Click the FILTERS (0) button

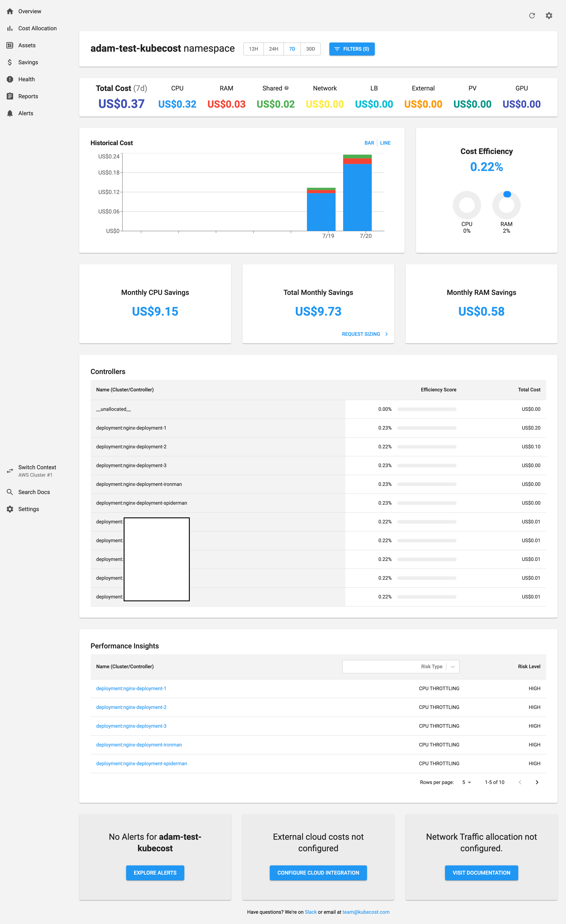click(352, 49)
